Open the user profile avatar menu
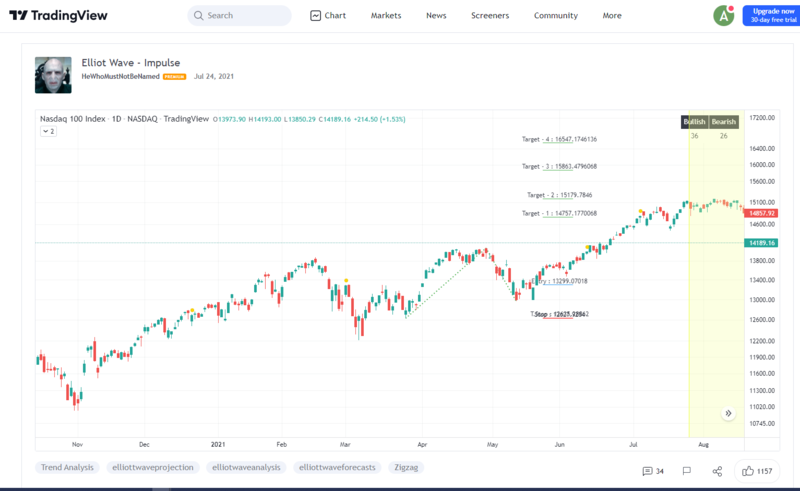800x491 pixels. pyautogui.click(x=723, y=15)
